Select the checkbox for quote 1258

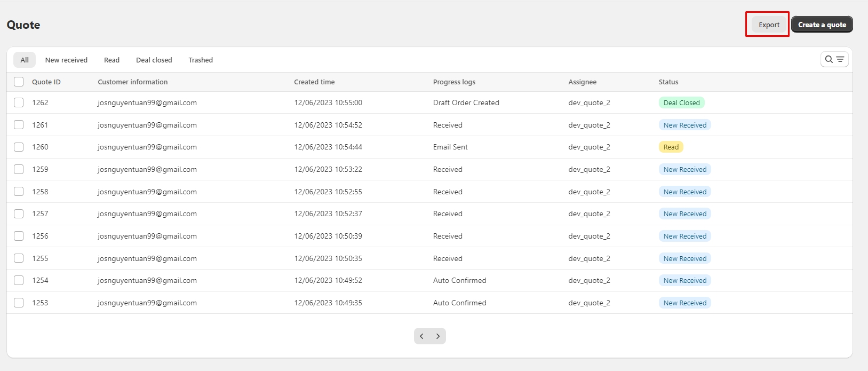coord(19,192)
